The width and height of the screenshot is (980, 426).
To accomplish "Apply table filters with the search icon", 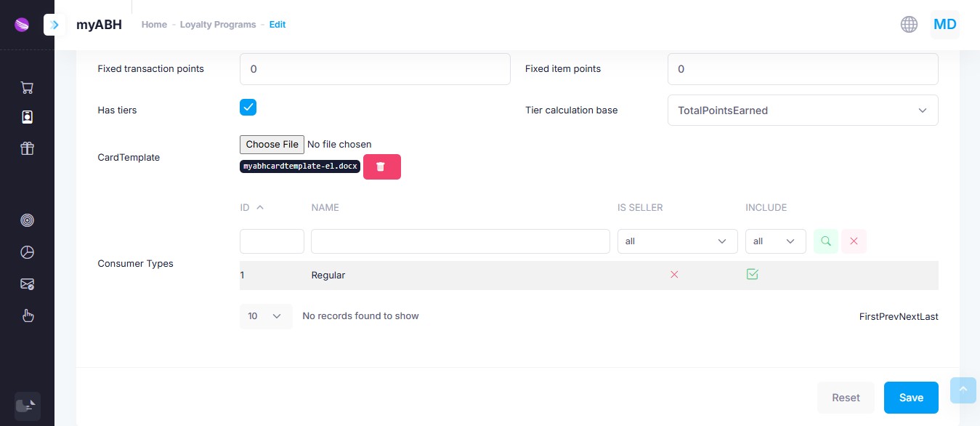I will (825, 241).
